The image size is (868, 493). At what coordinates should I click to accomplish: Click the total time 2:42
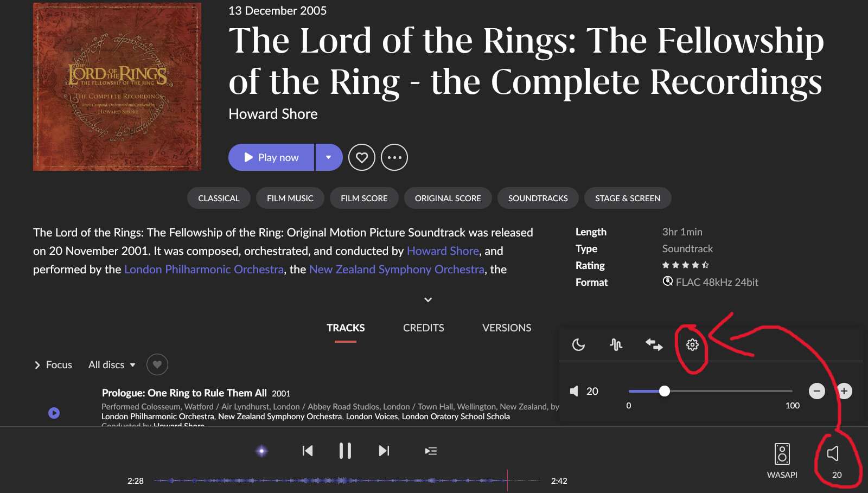click(559, 481)
